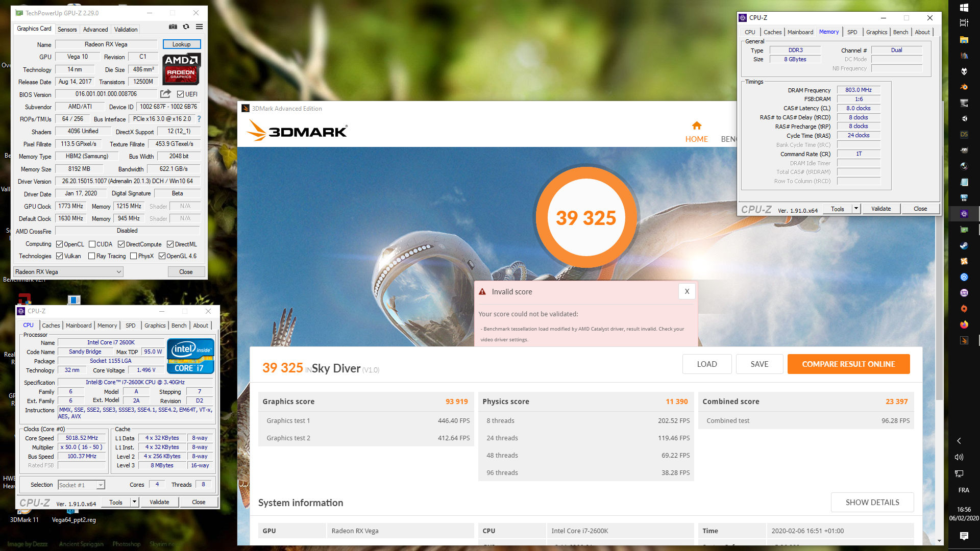Toggle the PhysX checkbox
Image resolution: width=980 pixels, height=551 pixels.
(133, 256)
